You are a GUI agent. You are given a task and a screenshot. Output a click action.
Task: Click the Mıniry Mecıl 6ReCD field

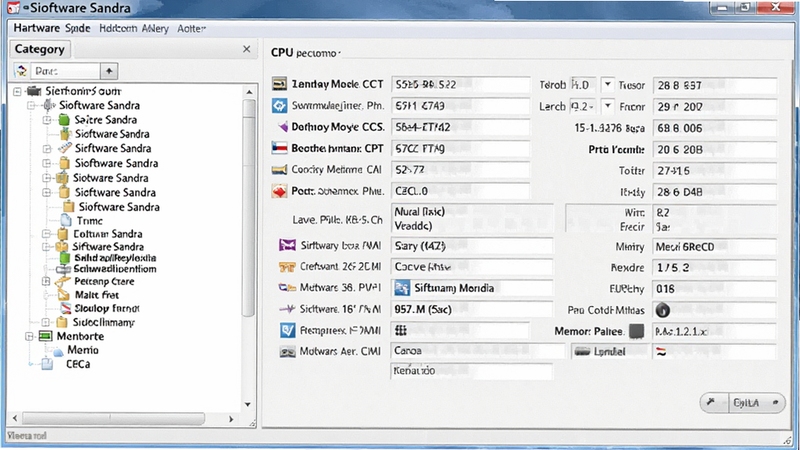tap(715, 246)
